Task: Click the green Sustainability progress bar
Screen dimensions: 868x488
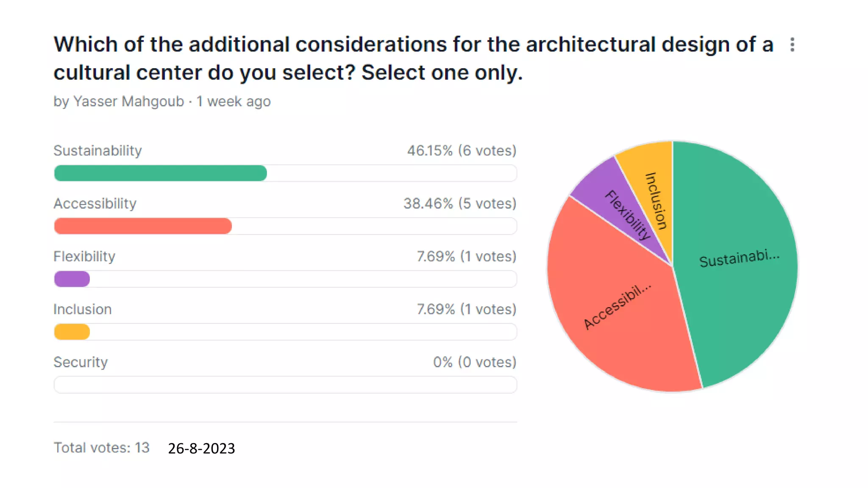Action: pyautogui.click(x=161, y=173)
